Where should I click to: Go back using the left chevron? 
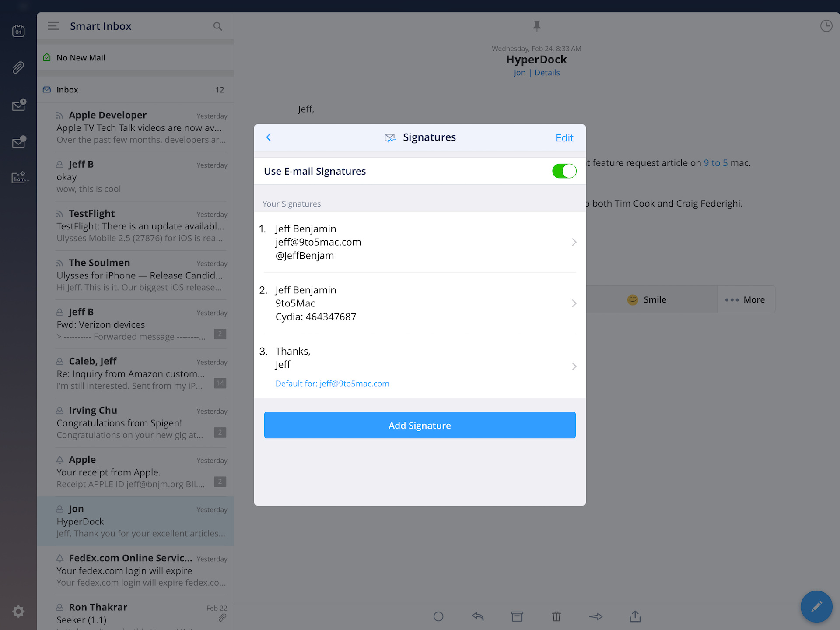point(269,137)
